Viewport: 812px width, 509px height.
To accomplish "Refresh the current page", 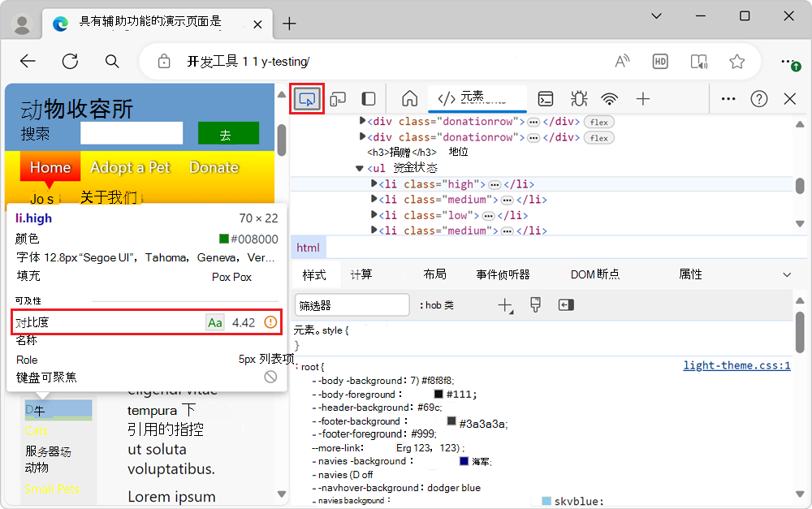I will point(70,61).
